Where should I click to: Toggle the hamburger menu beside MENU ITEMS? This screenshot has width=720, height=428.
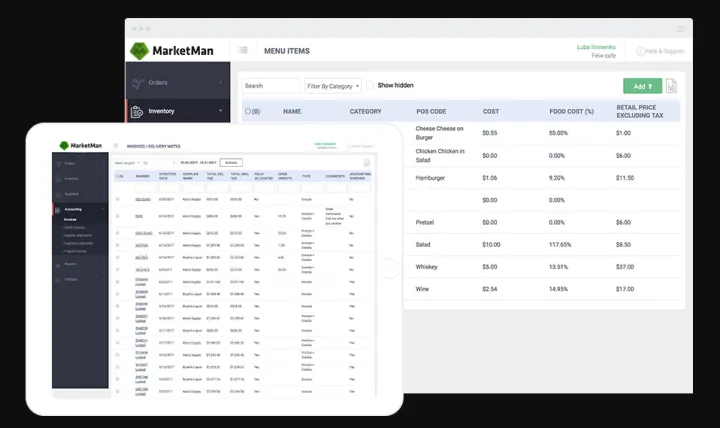[x=243, y=50]
